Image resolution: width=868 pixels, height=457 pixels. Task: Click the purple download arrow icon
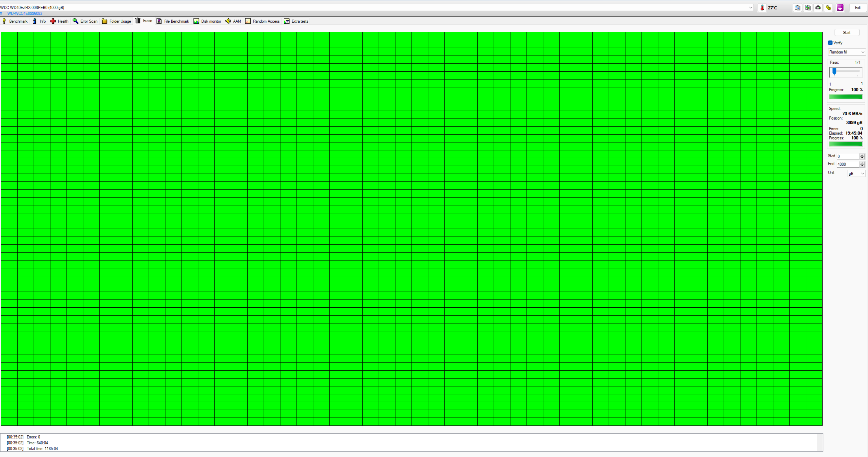840,7
